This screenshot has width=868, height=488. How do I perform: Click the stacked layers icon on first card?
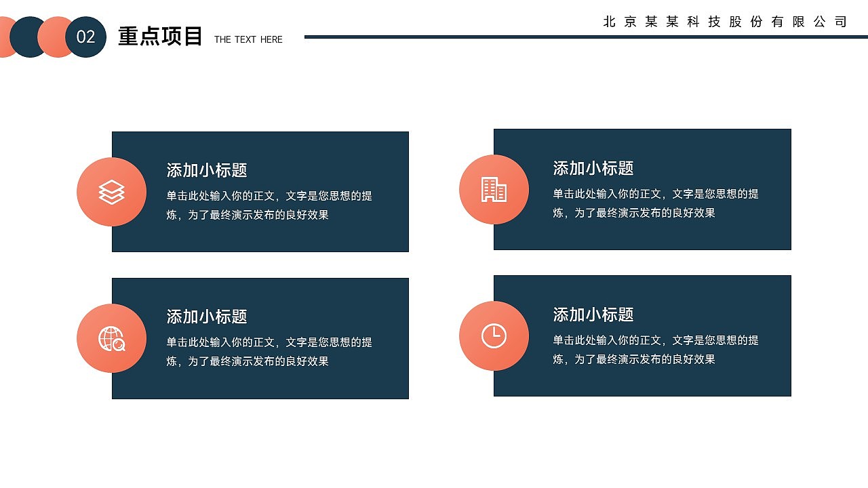[111, 192]
